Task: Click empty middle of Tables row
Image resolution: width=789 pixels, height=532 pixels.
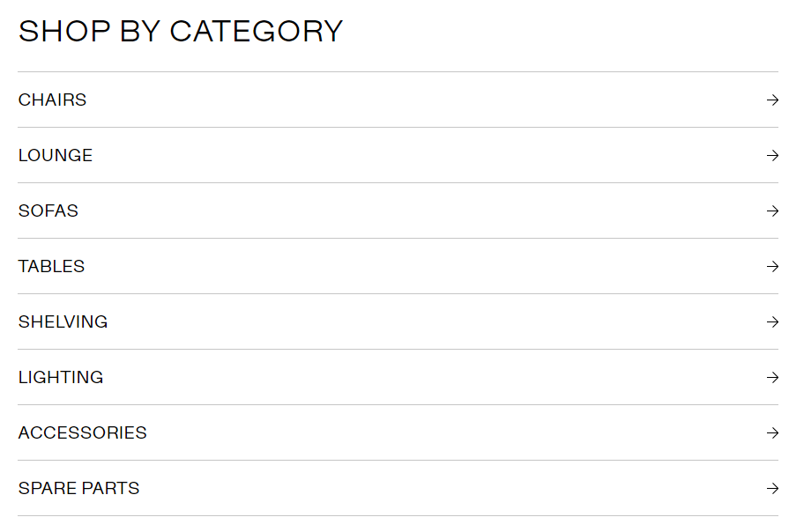Action: (x=397, y=267)
